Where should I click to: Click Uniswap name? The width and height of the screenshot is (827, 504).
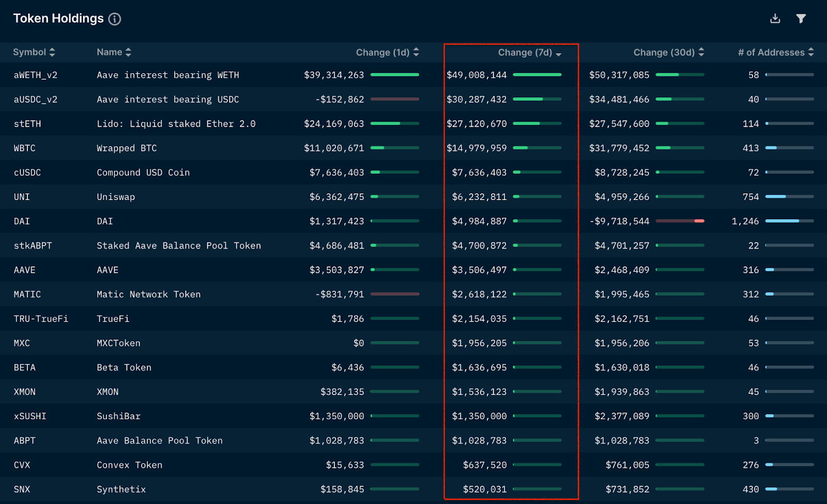(116, 197)
